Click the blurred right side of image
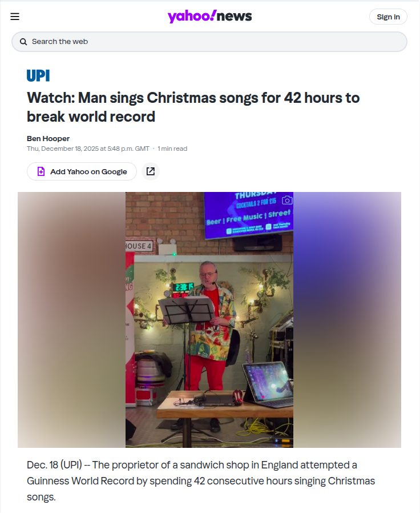Screen dimensions: 420x513 click(x=347, y=320)
